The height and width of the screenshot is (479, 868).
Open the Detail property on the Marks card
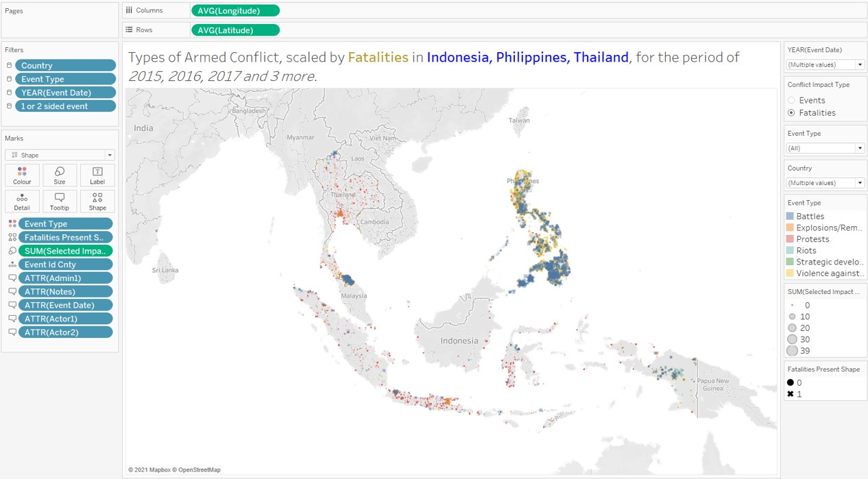point(21,201)
